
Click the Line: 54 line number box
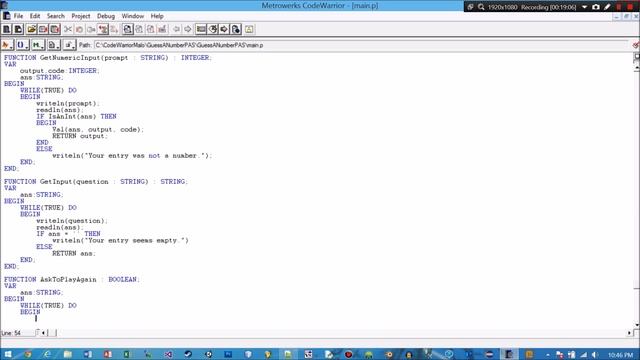[x=18, y=333]
